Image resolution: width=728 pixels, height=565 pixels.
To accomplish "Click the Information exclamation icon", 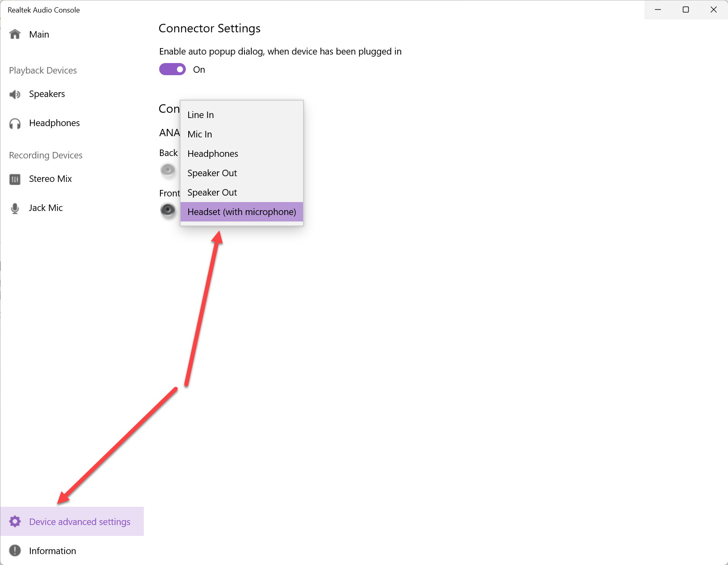I will pos(15,550).
